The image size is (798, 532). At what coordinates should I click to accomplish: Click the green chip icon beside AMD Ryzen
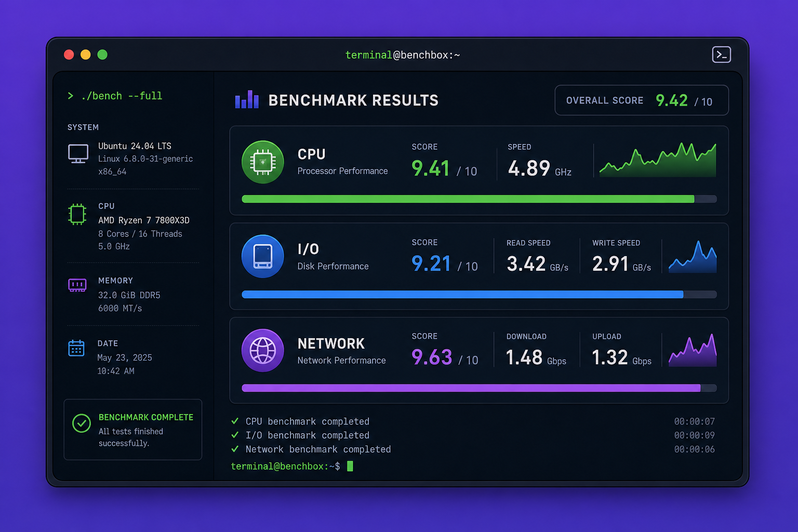(77, 214)
